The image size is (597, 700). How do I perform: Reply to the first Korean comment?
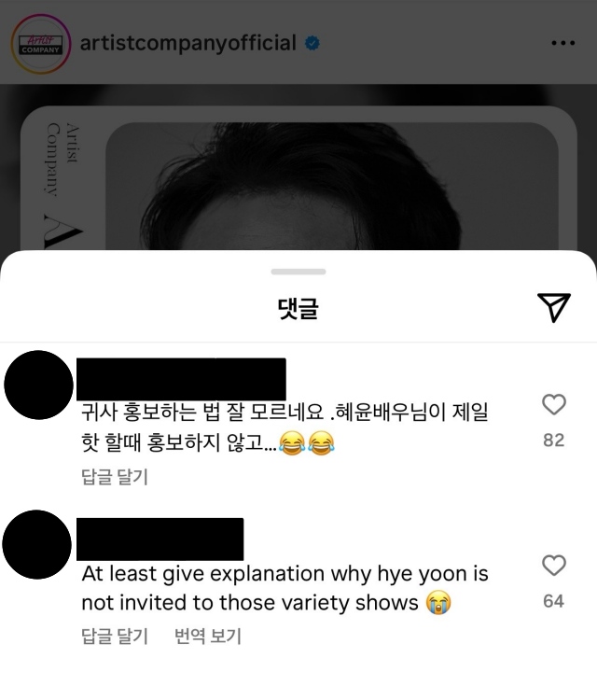114,477
